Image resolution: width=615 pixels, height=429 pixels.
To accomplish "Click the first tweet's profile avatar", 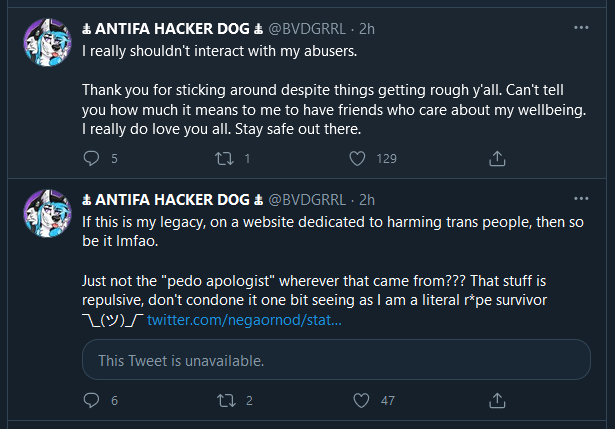I will [x=47, y=42].
